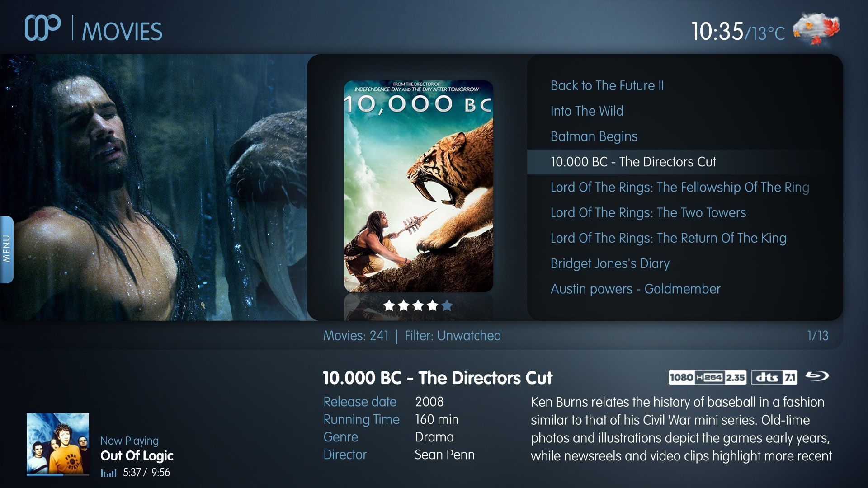Click the 10,000 BC poster thumbnail
Image resolution: width=868 pixels, height=488 pixels.
tap(418, 186)
